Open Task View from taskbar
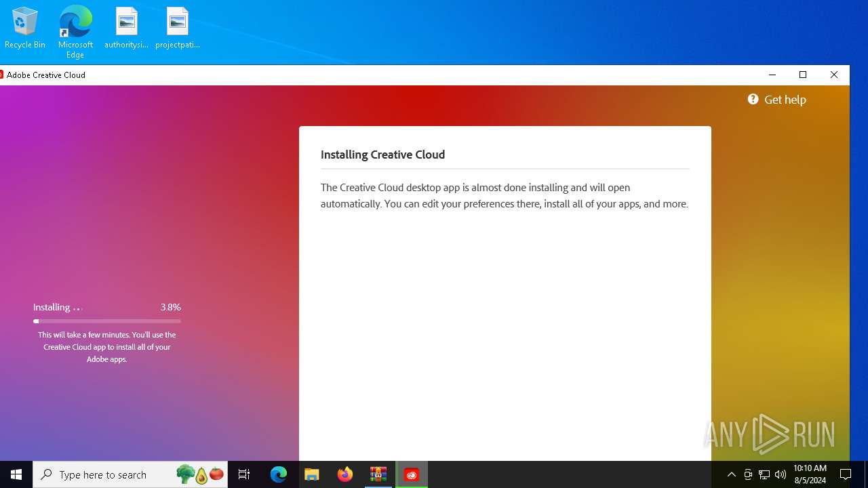Screen dimensions: 868x488 click(244, 474)
